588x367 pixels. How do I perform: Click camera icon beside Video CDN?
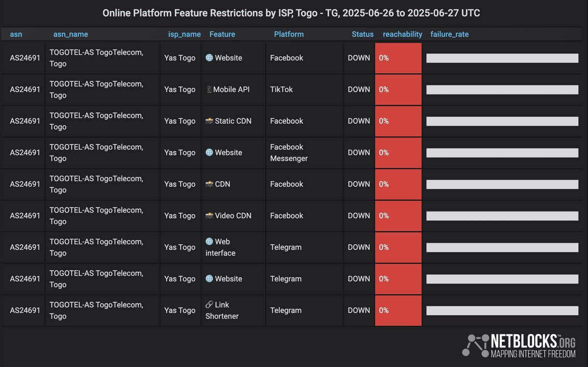[209, 215]
